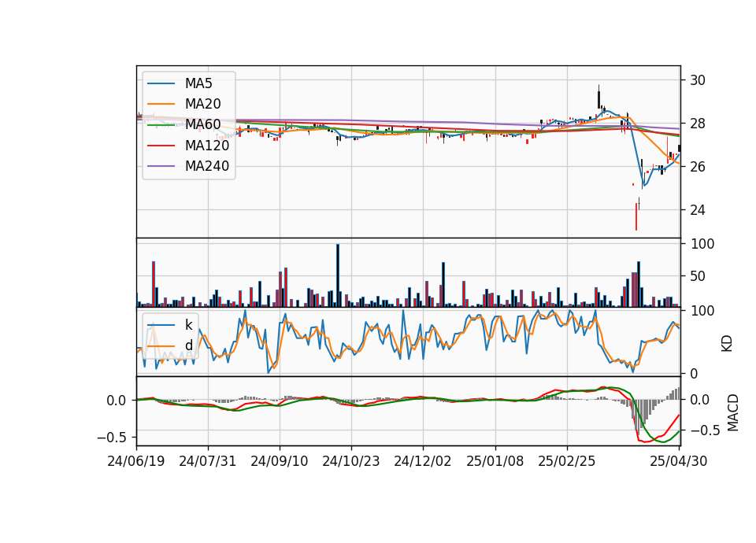Click the MACD axis title
Image resolution: width=756 pixels, height=543 pixels.
coord(733,412)
